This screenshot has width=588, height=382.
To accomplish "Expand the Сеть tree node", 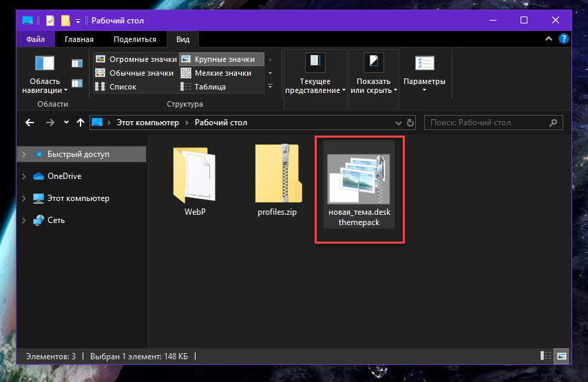I will point(24,220).
